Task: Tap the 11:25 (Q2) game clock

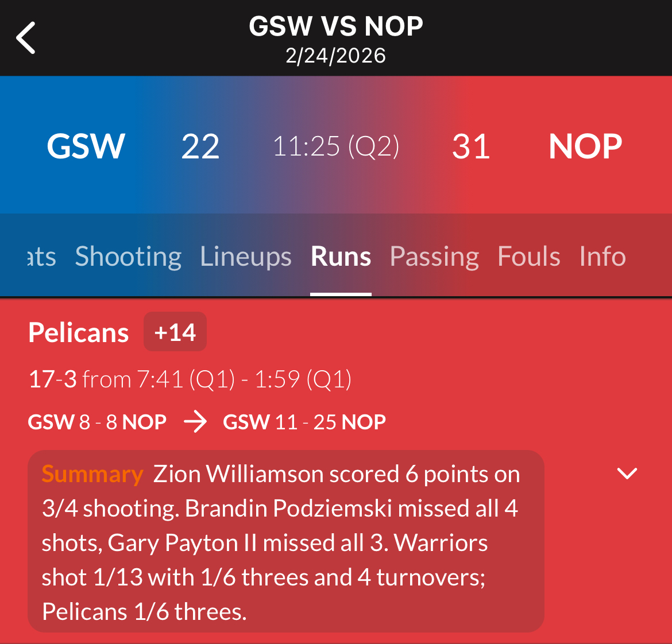Action: point(336,146)
